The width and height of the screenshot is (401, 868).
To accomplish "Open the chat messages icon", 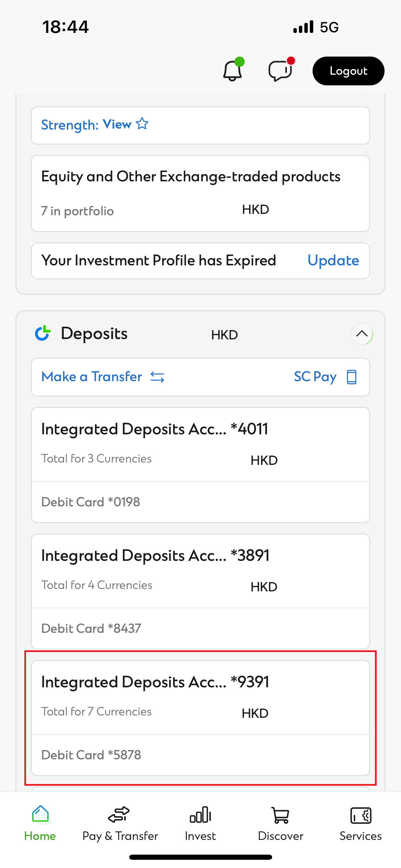I will [x=280, y=71].
